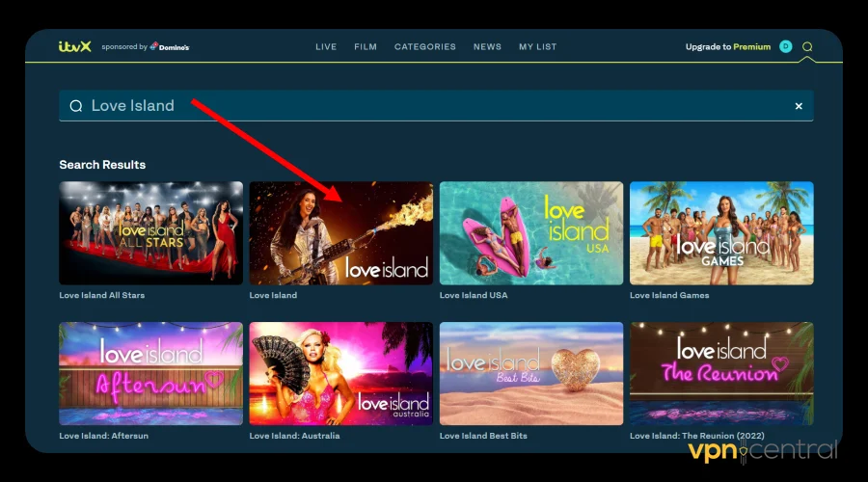Open the Love Island USA thumbnail
The image size is (868, 482).
tap(531, 233)
